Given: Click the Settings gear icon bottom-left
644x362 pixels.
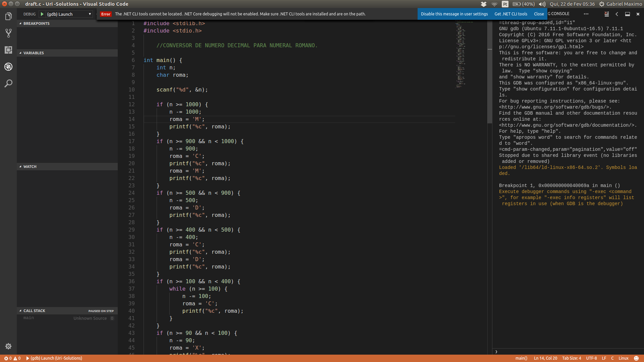Looking at the screenshot, I should pos(8,346).
